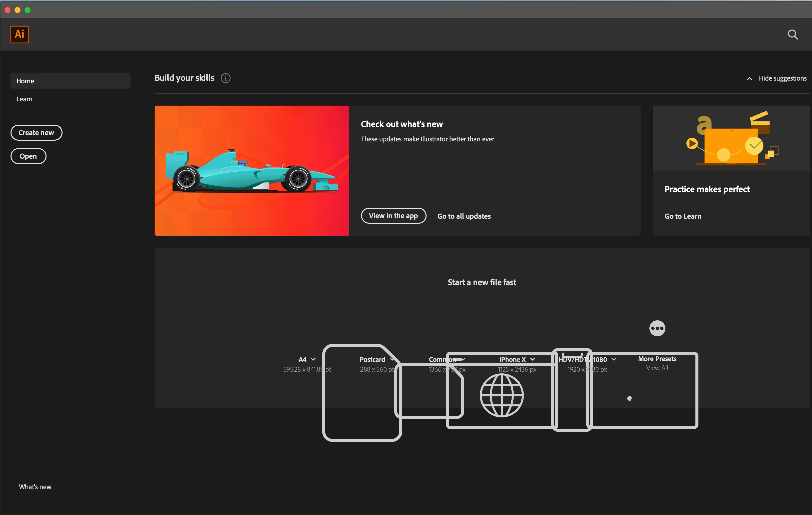Switch to the Learn section in sidebar
Viewport: 812px width, 515px height.
24,99
